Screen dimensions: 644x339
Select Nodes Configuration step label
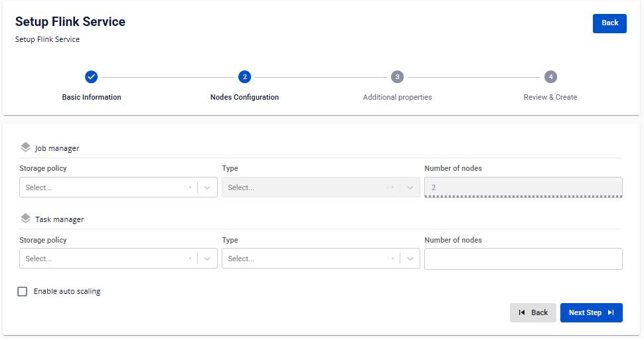[245, 97]
